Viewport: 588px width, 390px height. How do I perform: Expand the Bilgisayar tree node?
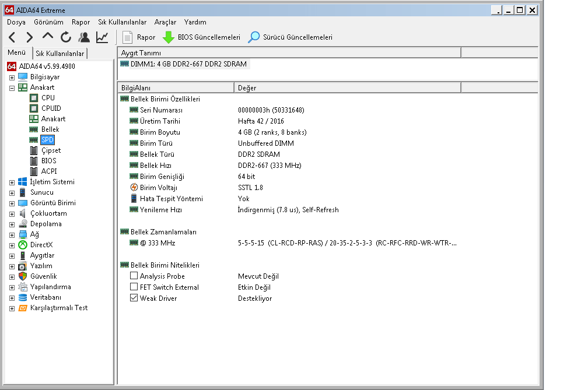[x=12, y=78]
